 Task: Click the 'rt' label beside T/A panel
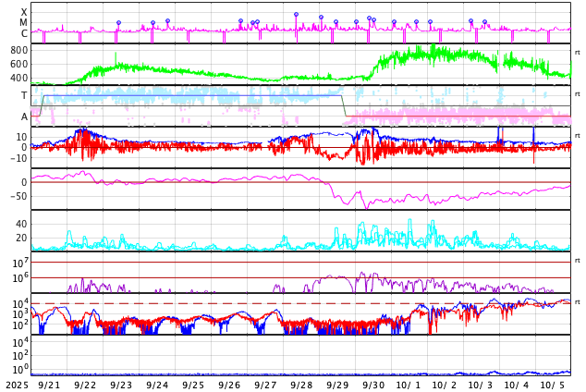[x=578, y=94]
